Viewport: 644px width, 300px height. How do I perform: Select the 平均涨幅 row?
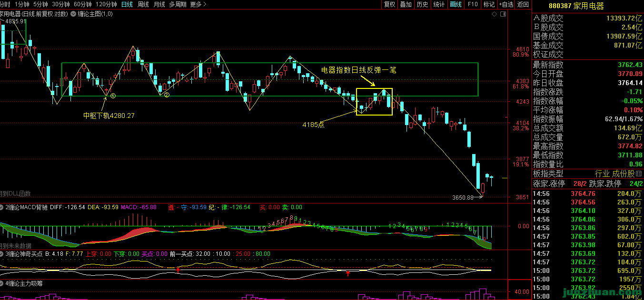point(588,110)
